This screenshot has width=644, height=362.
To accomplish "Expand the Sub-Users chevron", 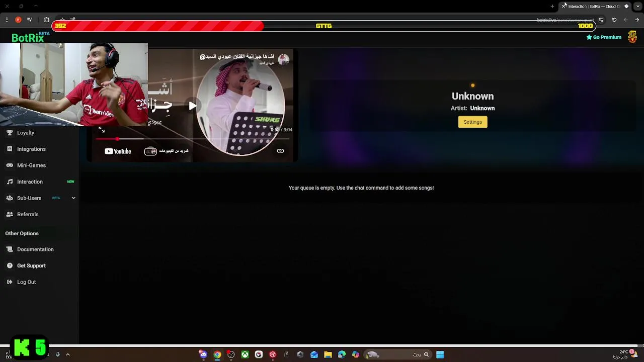I will tap(73, 198).
